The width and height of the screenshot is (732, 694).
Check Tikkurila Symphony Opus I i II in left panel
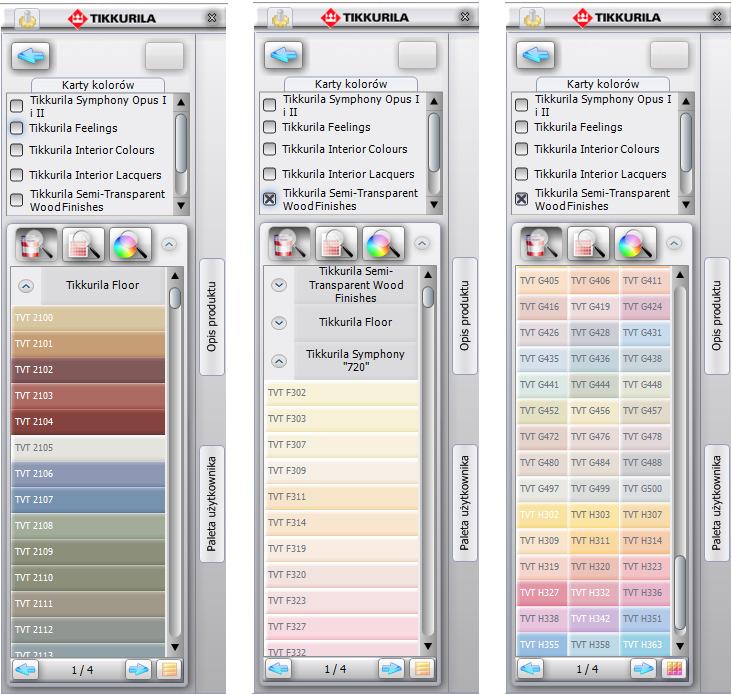17,106
